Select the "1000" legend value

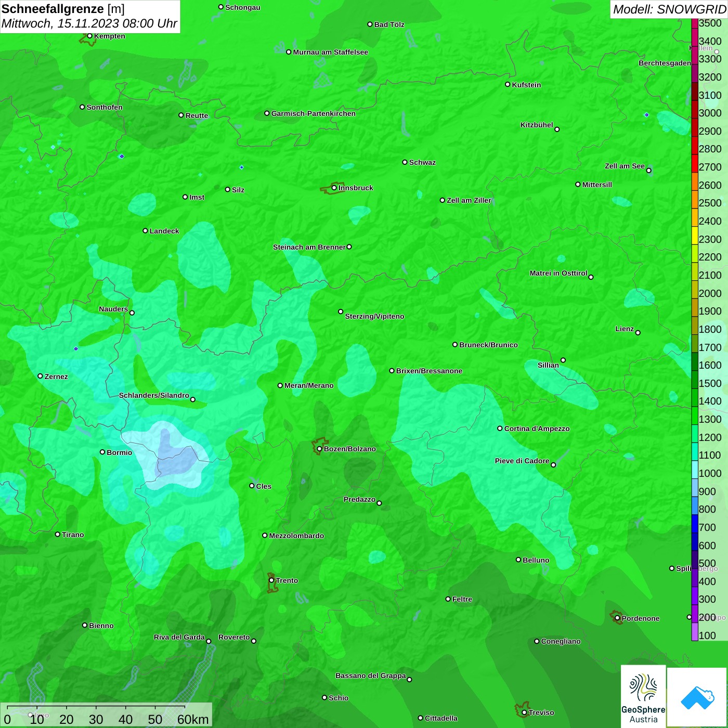tap(710, 473)
